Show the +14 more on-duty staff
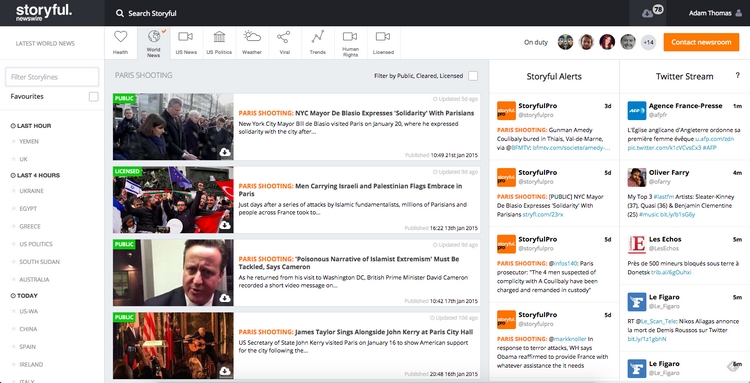This screenshot has height=383, width=750. pos(648,42)
